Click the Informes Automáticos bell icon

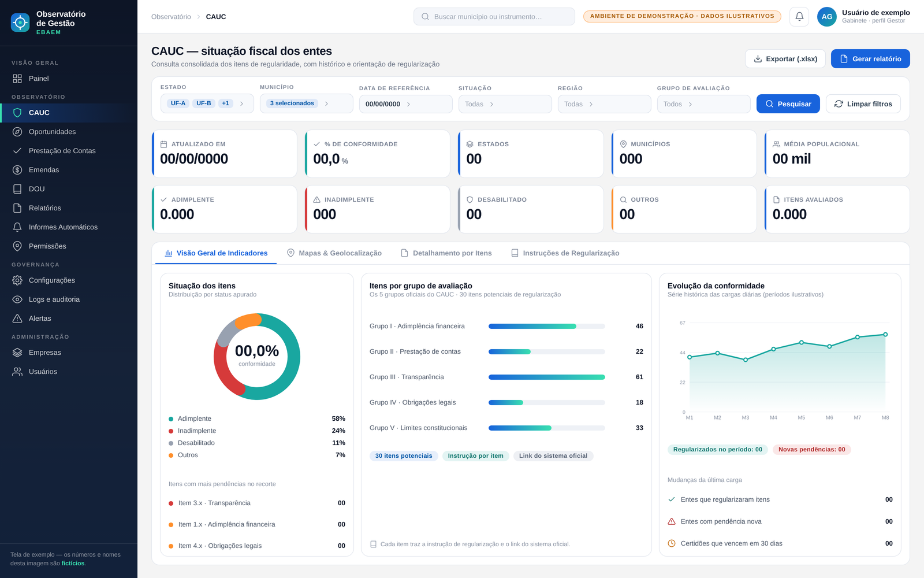pos(17,227)
